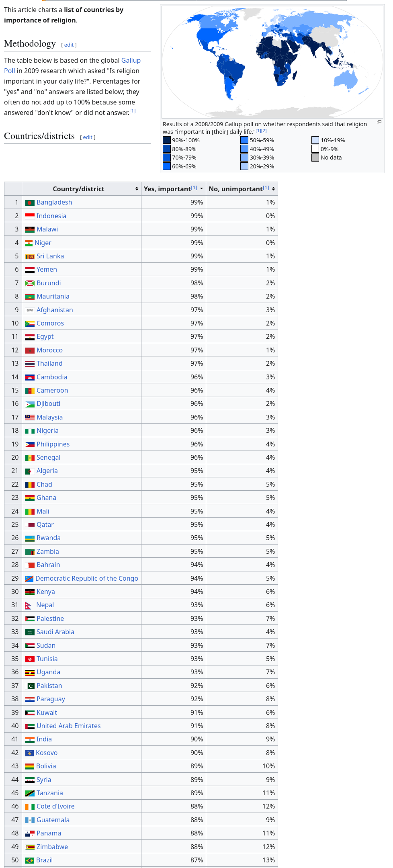Click the Kenya flag icon
Image resolution: width=393 pixels, height=868 pixels.
(x=30, y=592)
